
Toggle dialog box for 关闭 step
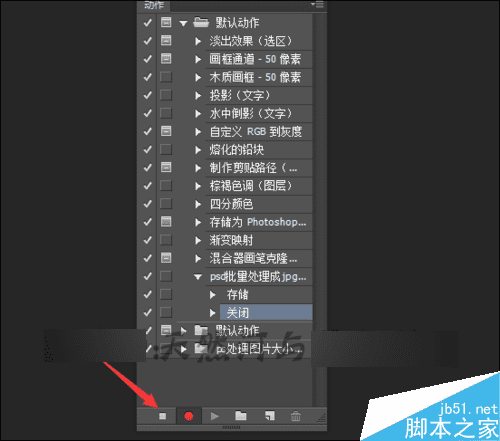(x=166, y=312)
